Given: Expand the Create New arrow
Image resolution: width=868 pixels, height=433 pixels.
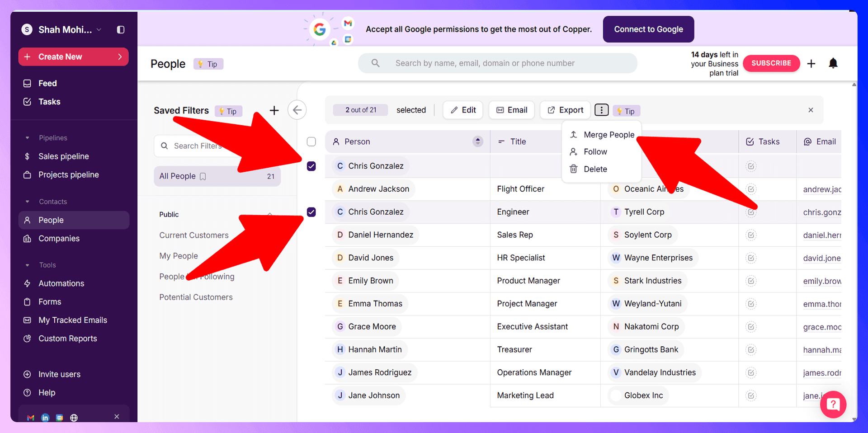Looking at the screenshot, I should (x=120, y=57).
